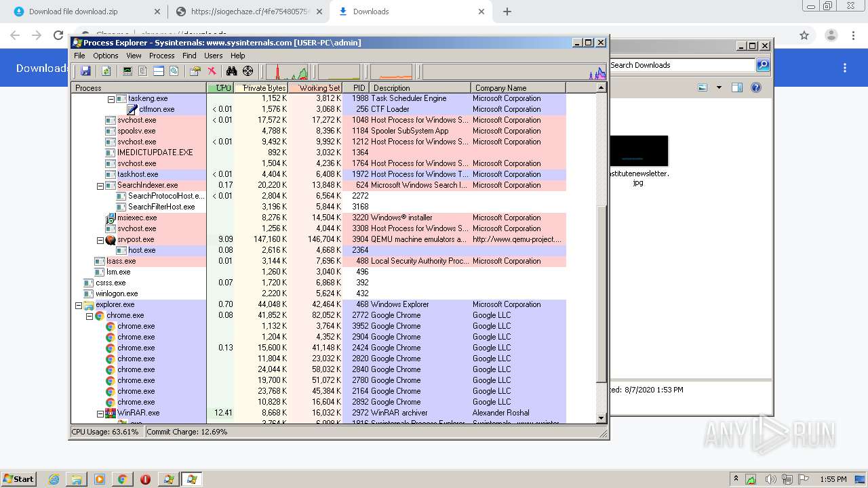
Task: Switch to the siogechaze.cf browser tab
Action: [x=249, y=12]
